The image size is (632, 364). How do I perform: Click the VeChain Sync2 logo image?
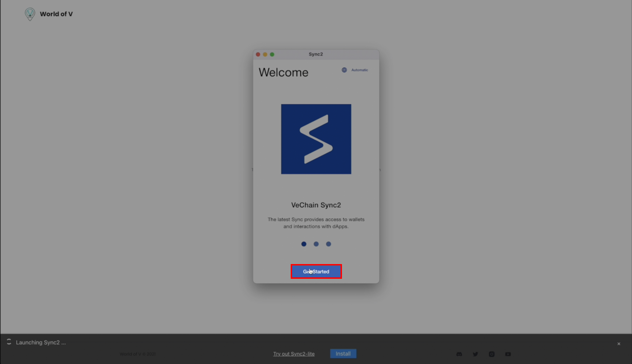(x=316, y=139)
